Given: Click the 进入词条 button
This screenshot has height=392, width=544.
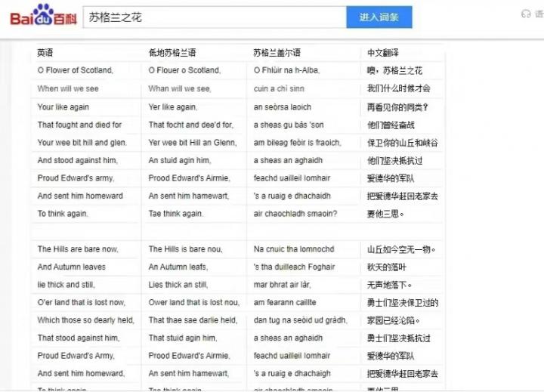Looking at the screenshot, I should tap(379, 17).
